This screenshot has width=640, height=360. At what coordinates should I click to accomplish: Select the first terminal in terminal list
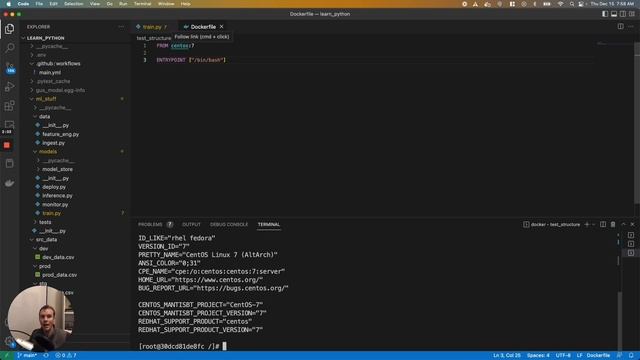[631, 236]
